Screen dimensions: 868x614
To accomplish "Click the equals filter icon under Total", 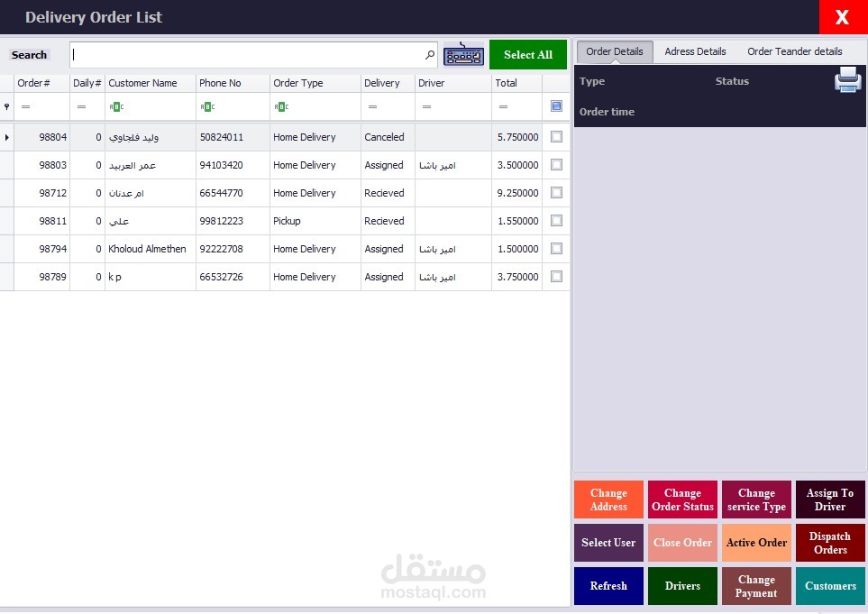I will point(502,105).
